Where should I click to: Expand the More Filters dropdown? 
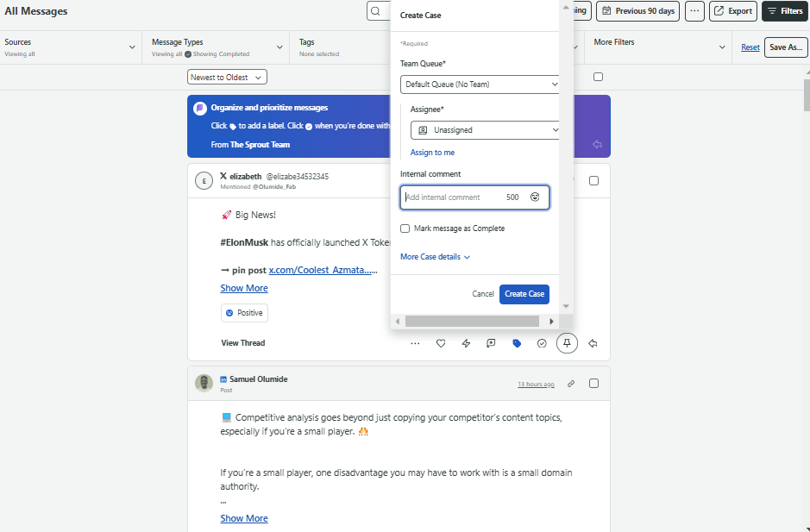coord(658,47)
